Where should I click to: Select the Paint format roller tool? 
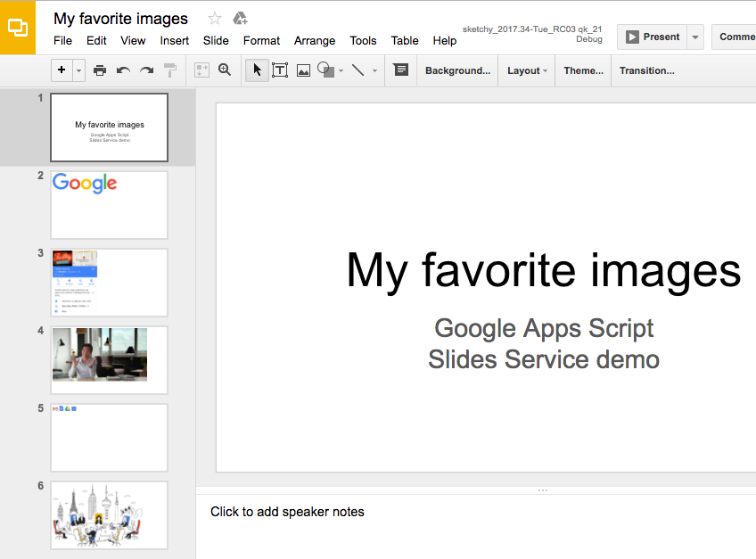[x=170, y=70]
